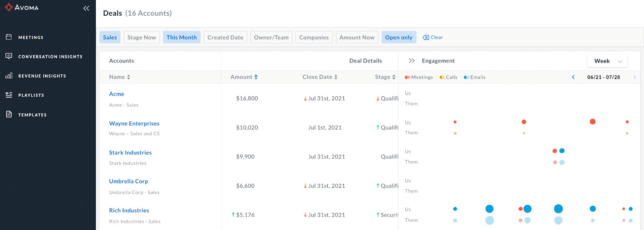Click the Calls legend indicator
Image resolution: width=644 pixels, height=230 pixels.
pos(442,77)
